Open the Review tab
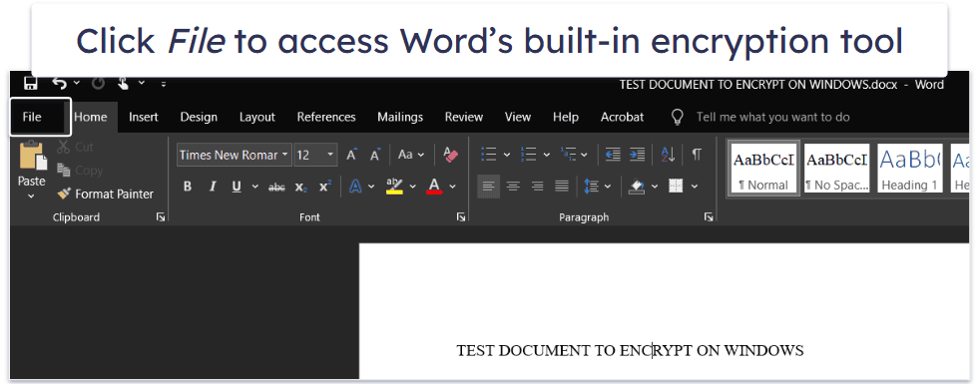Screen dimensions: 980x384 click(464, 117)
